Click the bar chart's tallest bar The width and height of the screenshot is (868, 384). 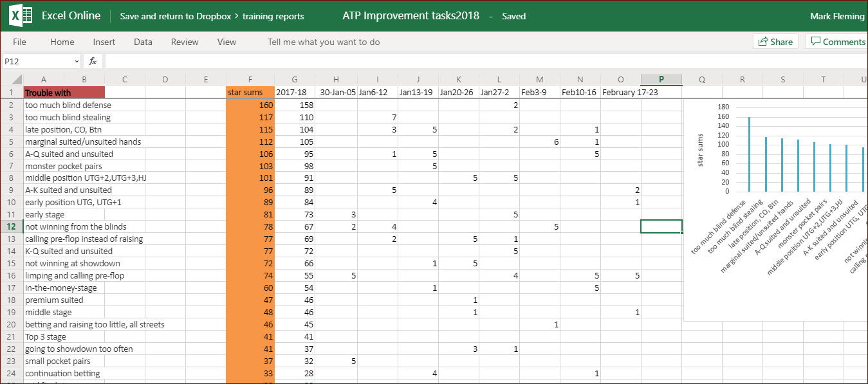pos(749,154)
